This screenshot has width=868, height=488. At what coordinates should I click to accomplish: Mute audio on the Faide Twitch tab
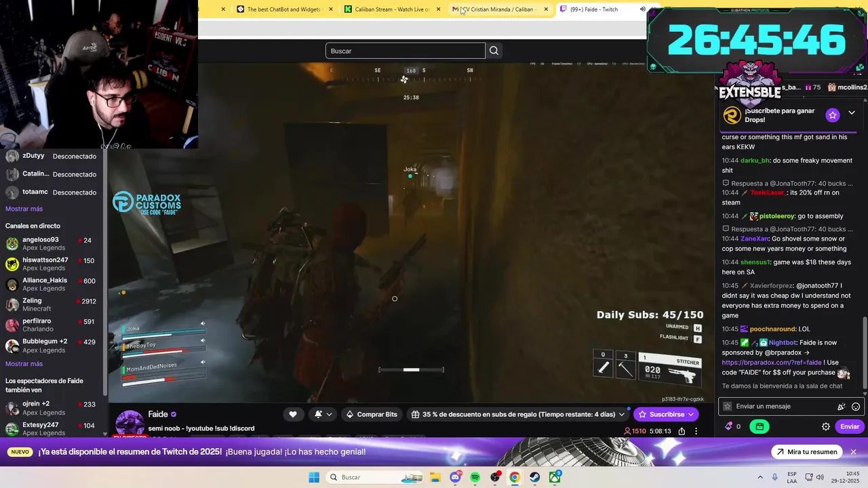(x=642, y=9)
